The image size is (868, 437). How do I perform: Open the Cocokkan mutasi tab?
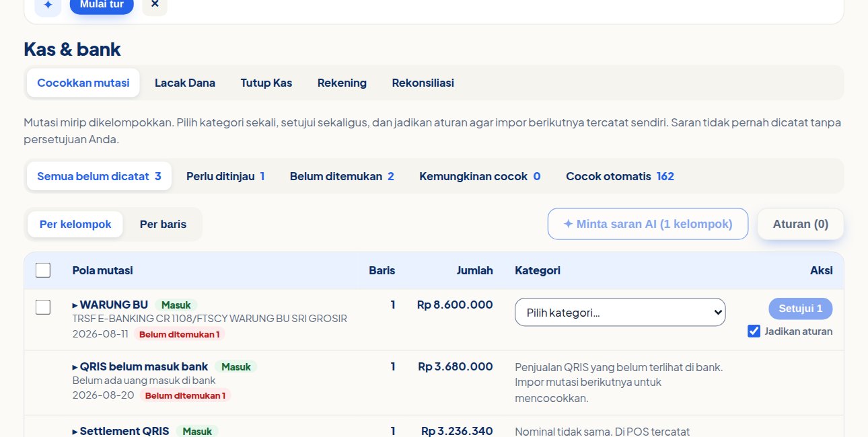[83, 83]
